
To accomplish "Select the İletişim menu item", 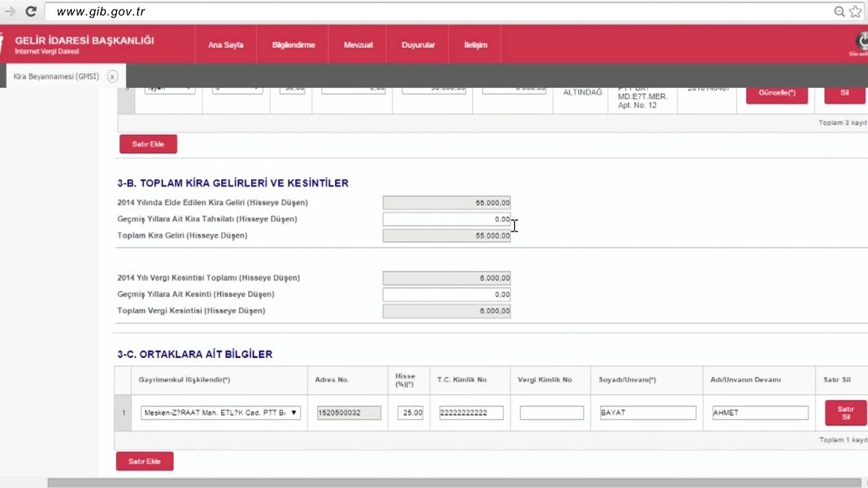I will coord(475,45).
